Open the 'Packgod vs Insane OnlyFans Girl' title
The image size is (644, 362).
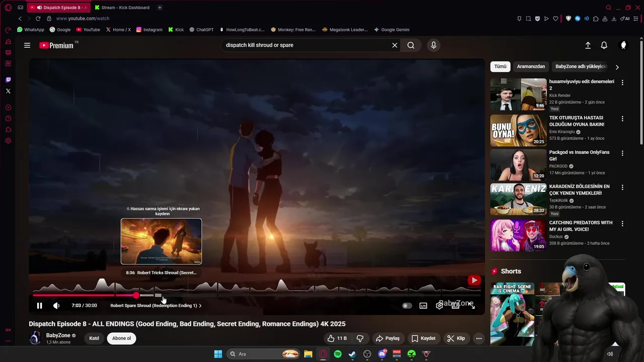579,155
